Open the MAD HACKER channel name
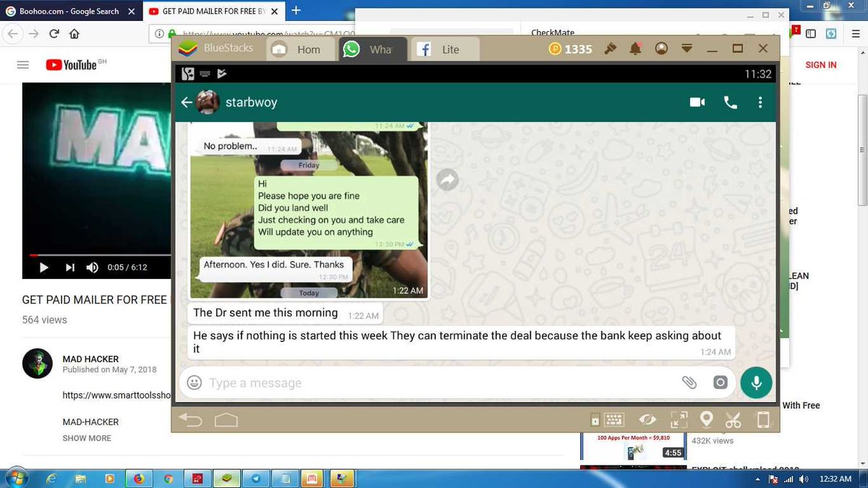This screenshot has height=488, width=868. (90, 359)
